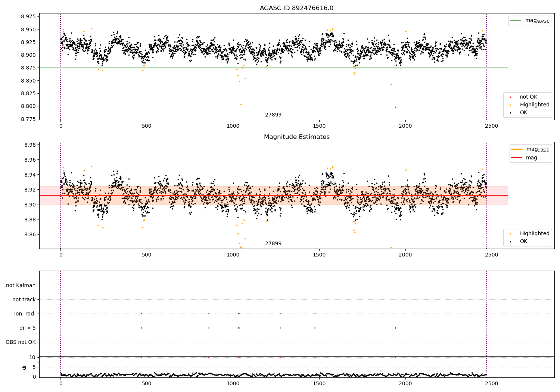The height and width of the screenshot is (392, 560).
Task: Click the red "not OK" data point in top plot
Action: click(395, 107)
